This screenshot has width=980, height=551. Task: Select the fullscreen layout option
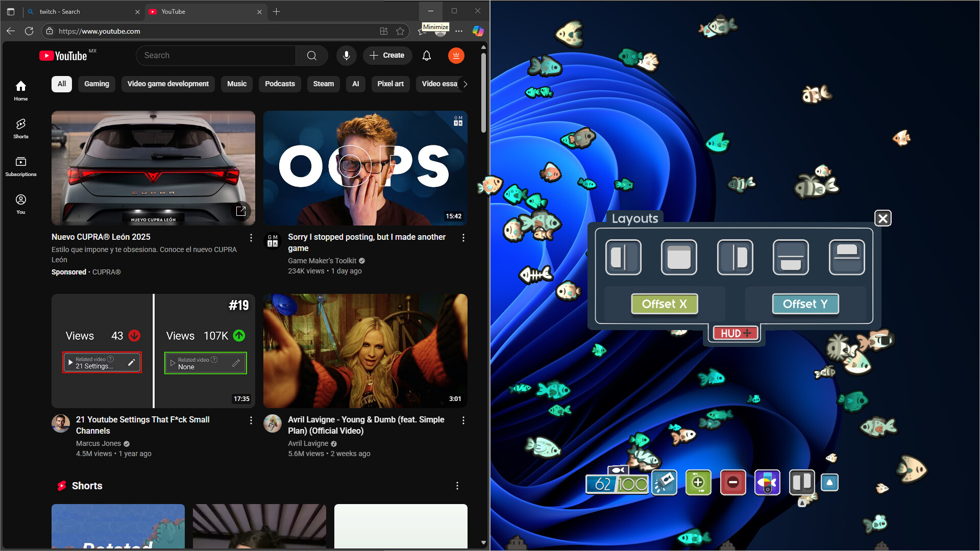678,257
